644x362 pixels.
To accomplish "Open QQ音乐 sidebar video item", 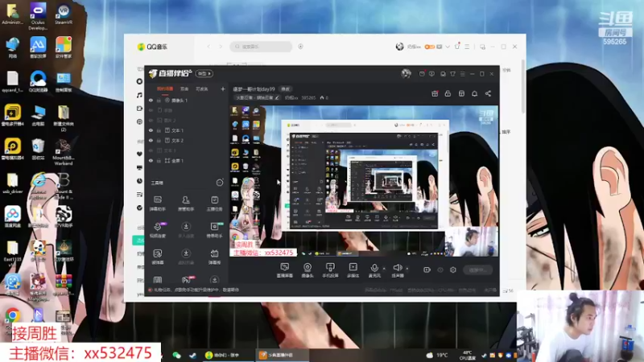I will click(139, 109).
